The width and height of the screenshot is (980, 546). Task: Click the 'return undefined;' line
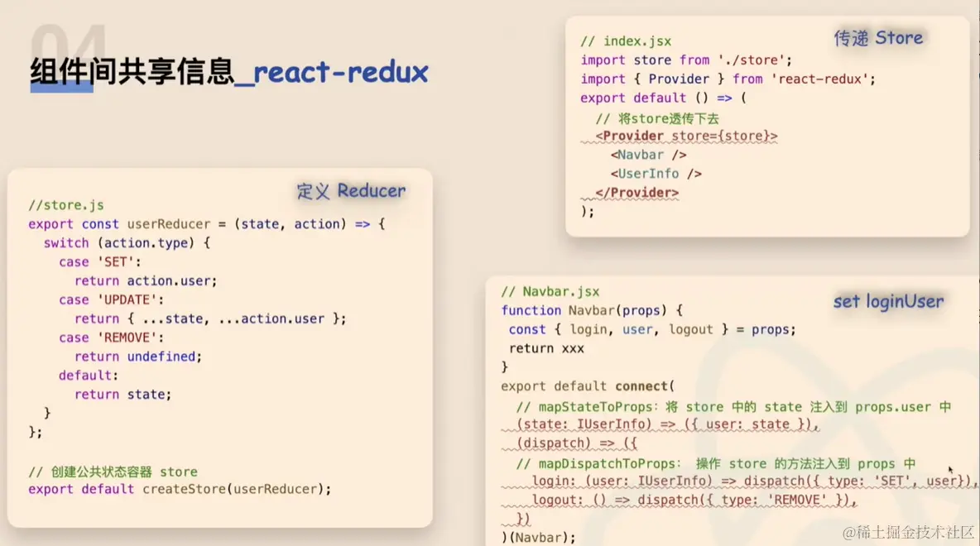tap(138, 357)
